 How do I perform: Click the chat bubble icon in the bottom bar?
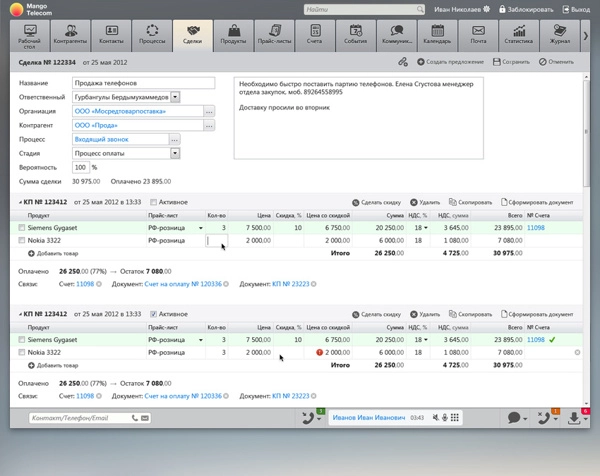pos(513,418)
